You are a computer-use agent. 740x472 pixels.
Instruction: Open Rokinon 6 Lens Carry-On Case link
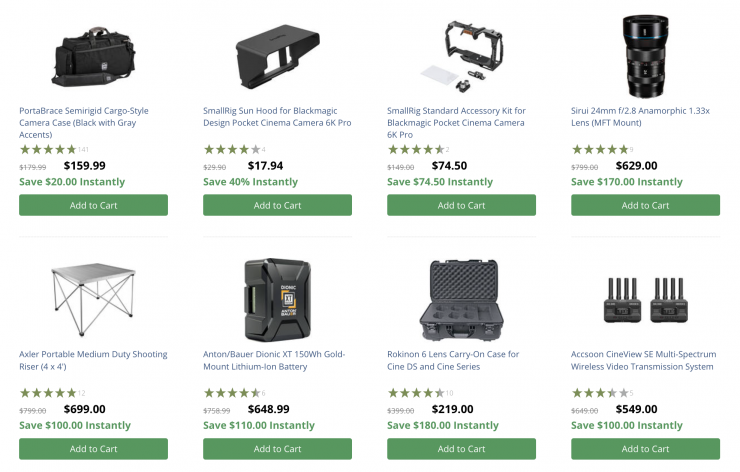point(453,360)
